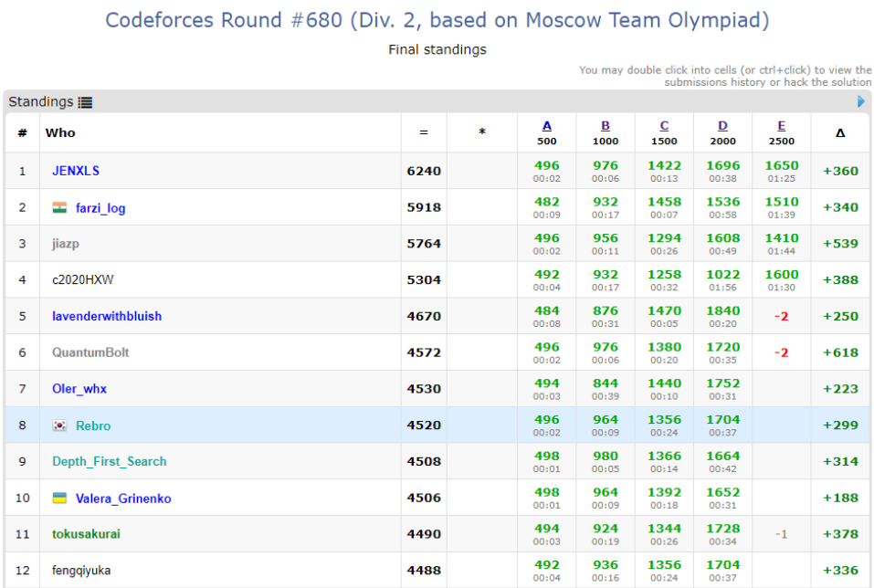Click the South Korea flag beside Rebro
The width and height of the screenshot is (874, 588).
(x=59, y=425)
